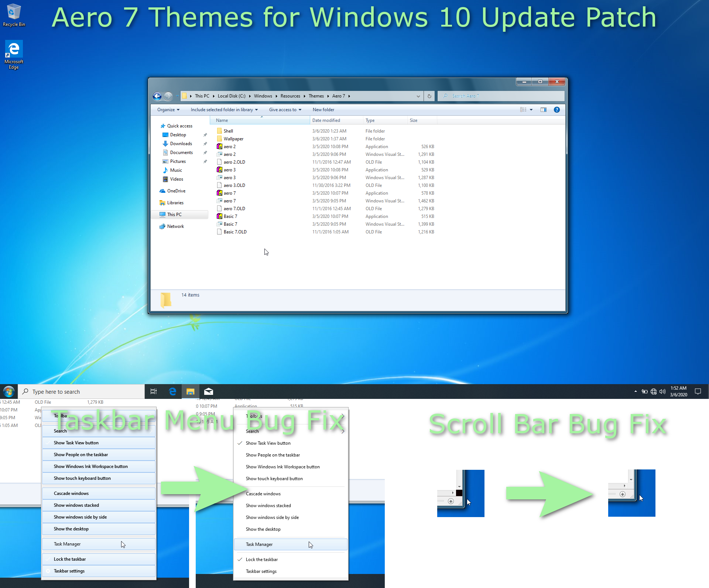This screenshot has width=709, height=588.
Task: Select Cascade windows in fixed menu
Action: click(291, 493)
